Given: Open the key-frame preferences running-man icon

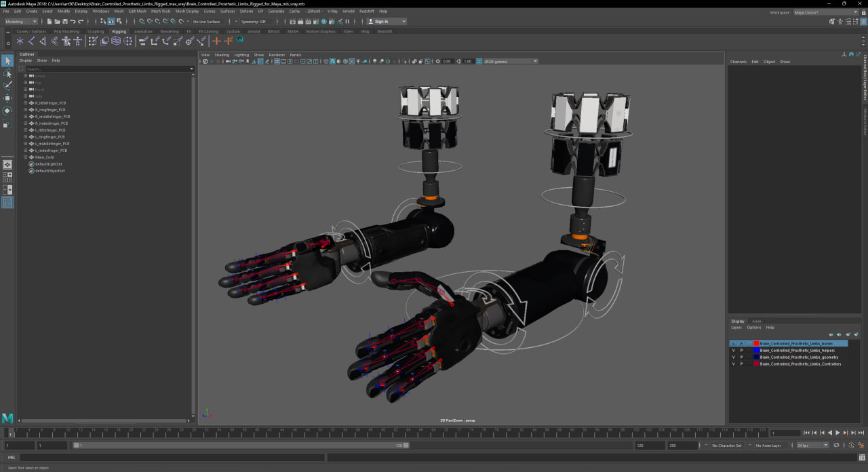Looking at the screenshot, I should point(861,446).
